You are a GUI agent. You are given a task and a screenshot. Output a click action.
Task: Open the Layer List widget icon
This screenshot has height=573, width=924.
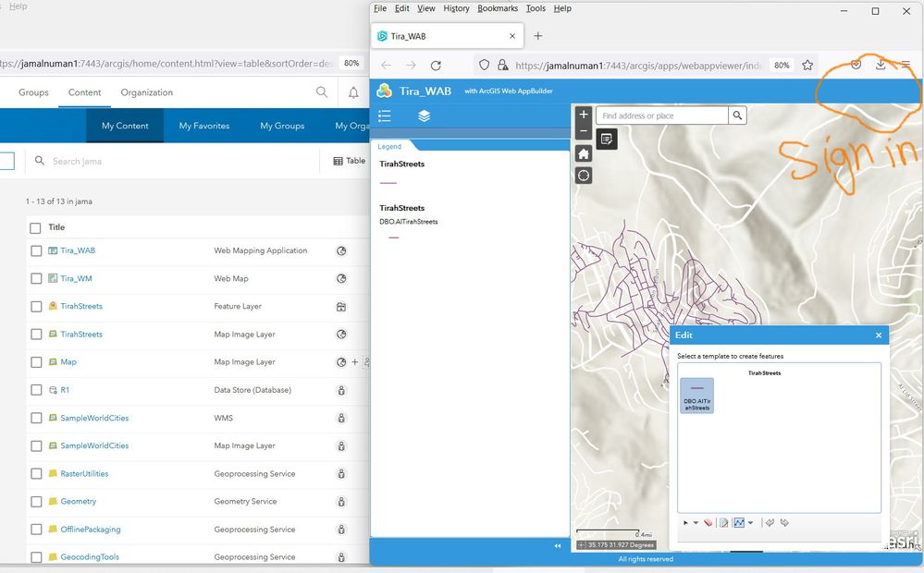(x=424, y=116)
